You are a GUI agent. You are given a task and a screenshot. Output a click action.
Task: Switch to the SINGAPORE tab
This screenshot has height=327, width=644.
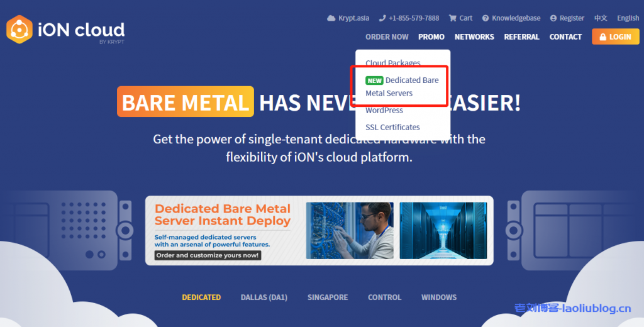pyautogui.click(x=328, y=297)
